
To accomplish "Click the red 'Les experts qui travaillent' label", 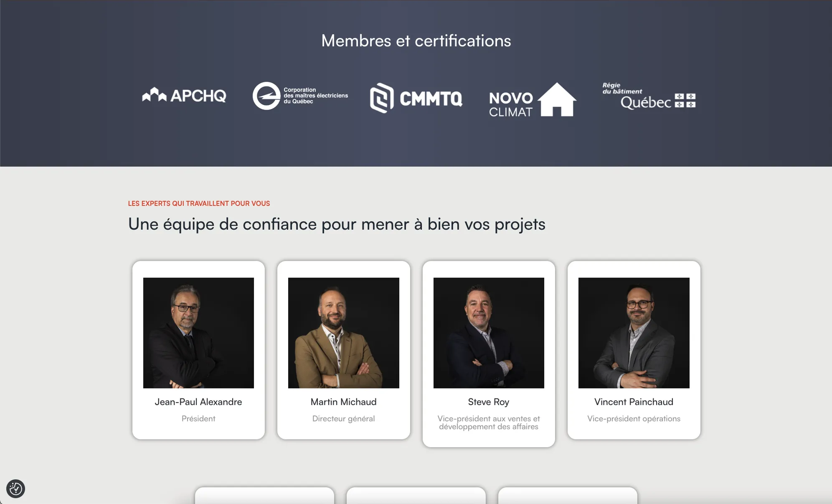I will [x=199, y=203].
